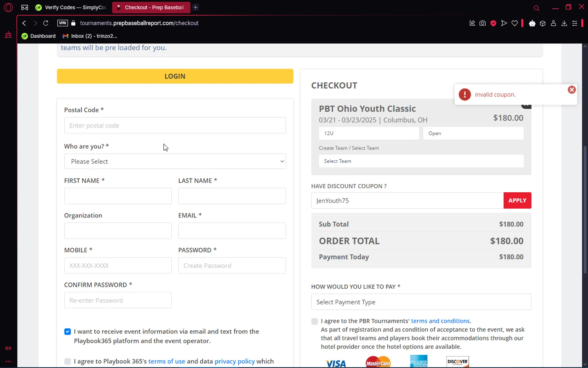
Task: Open Playbook 365 terms of use link
Action: click(x=167, y=361)
